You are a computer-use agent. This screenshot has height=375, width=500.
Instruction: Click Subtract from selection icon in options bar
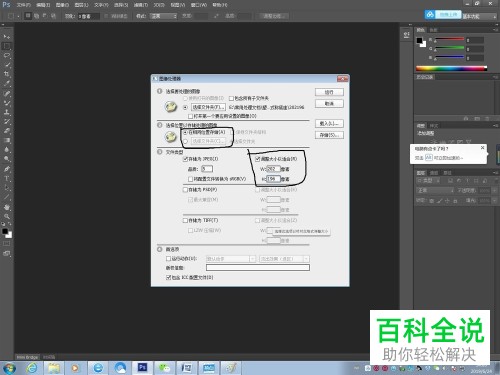tap(45, 16)
